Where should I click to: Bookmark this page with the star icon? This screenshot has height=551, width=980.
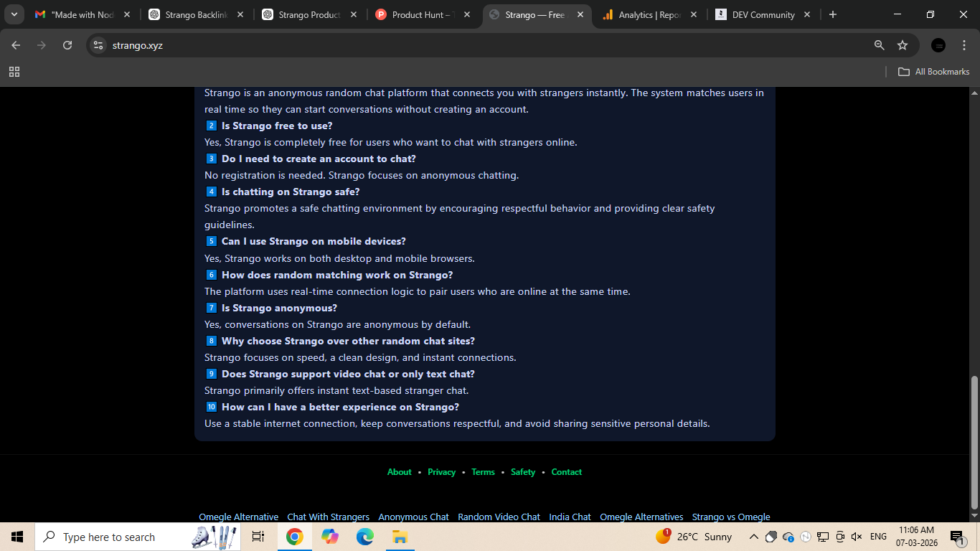click(x=903, y=44)
